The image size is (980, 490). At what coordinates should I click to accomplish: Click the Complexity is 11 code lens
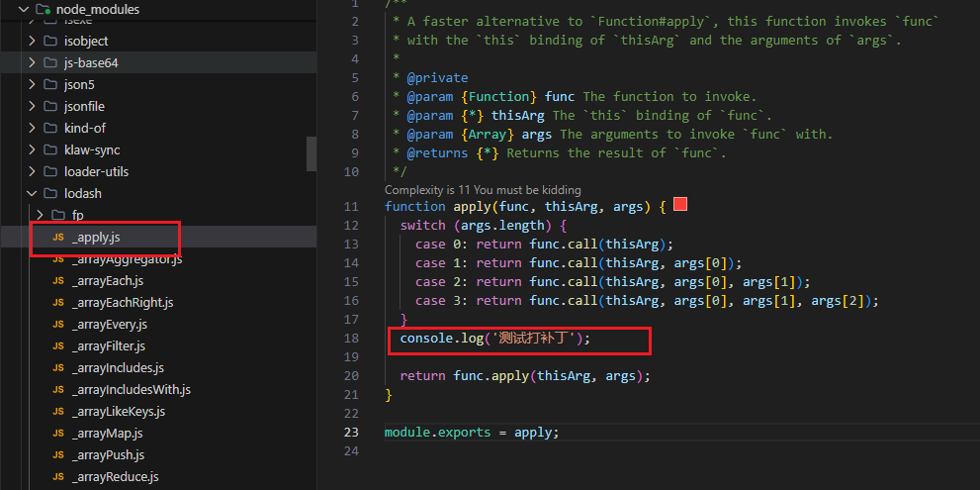(483, 190)
